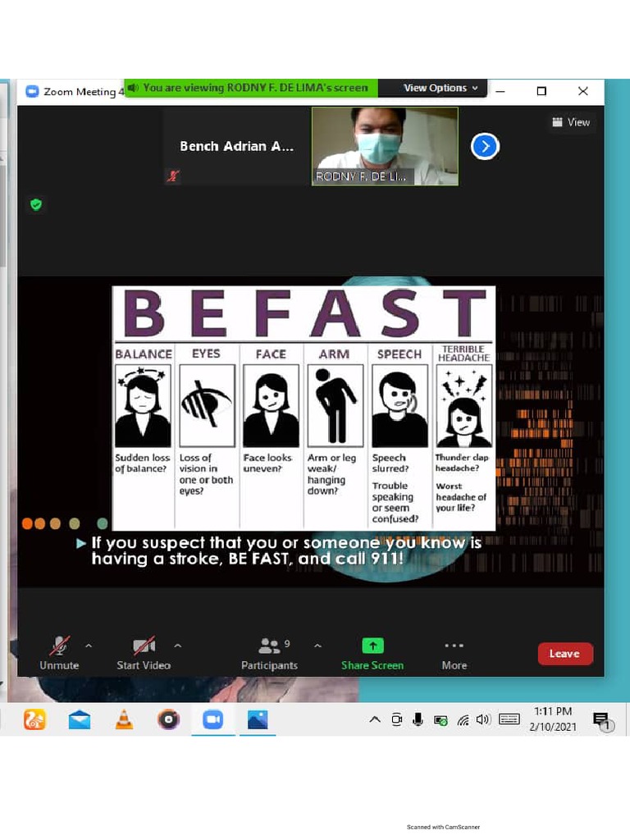
Task: Select the Bench Adrian participant tile
Action: tap(236, 146)
